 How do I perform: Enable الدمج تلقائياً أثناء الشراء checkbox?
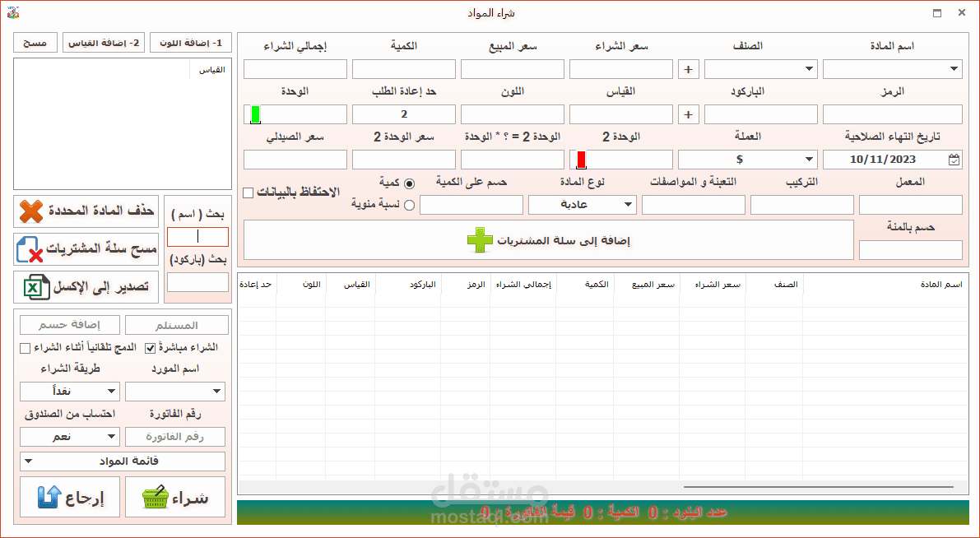(x=25, y=348)
